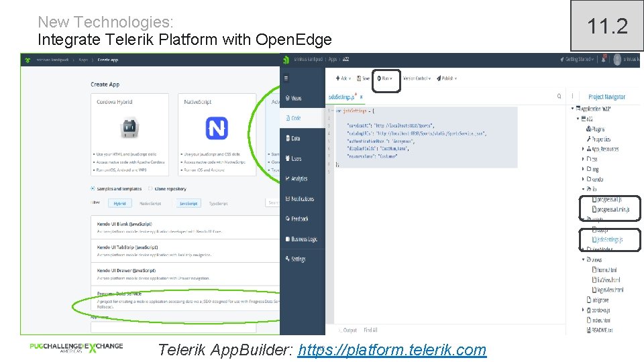Open home.html in the views folder
This screenshot has width=644, height=362.
point(604,269)
